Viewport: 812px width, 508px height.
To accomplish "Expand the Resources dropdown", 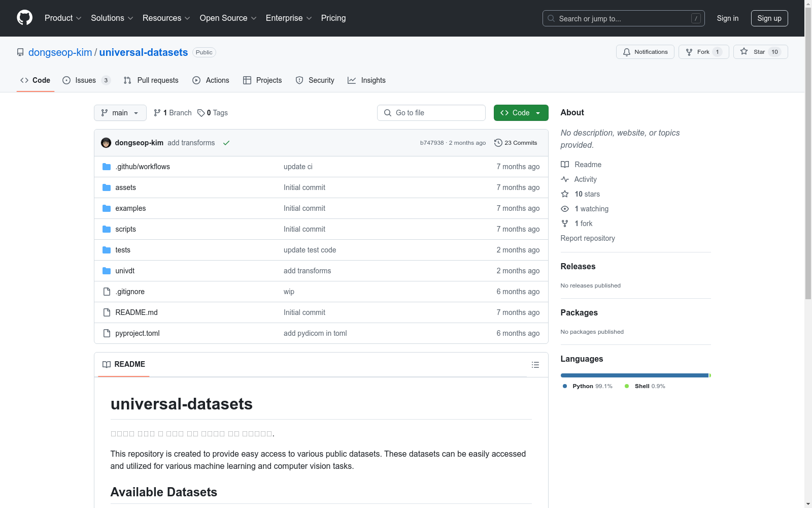I will pos(166,18).
